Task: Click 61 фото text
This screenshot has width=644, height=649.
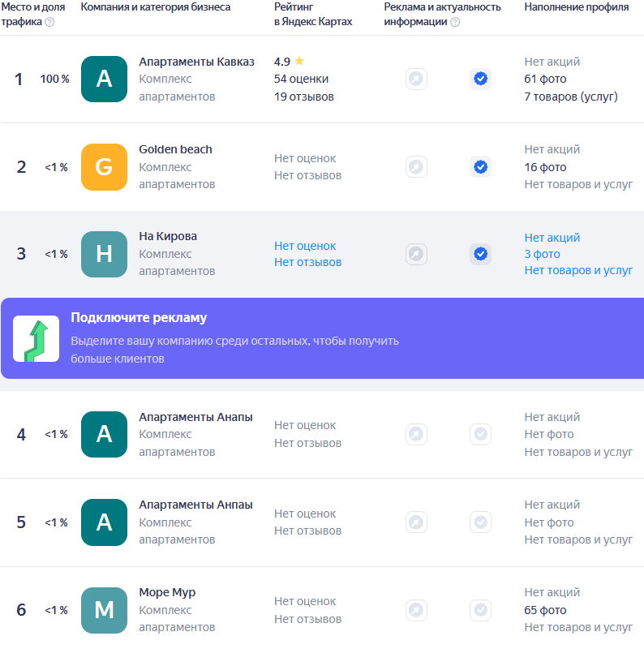Action: click(545, 79)
